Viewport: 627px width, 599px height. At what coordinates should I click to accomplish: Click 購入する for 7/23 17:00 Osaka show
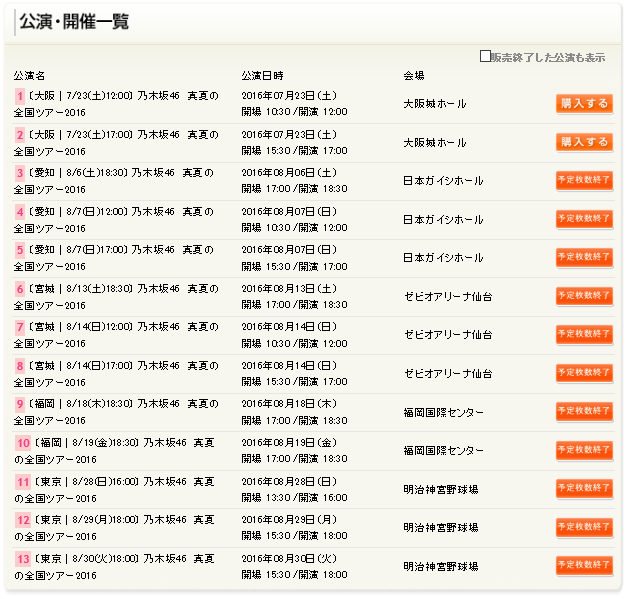584,142
